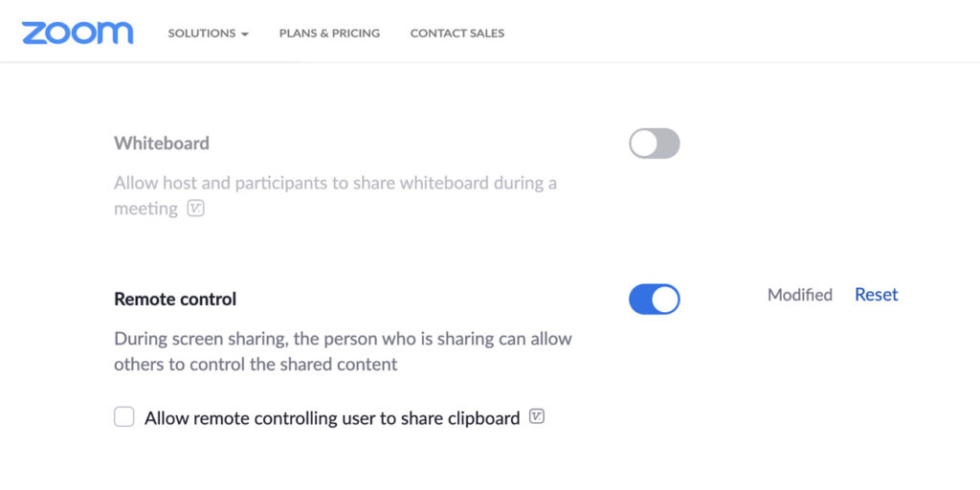Click the info icon beside Whiteboard description
This screenshot has width=980, height=490.
(x=195, y=208)
